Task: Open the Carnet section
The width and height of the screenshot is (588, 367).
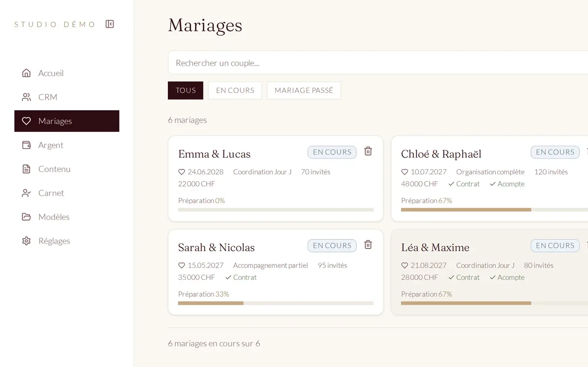Action: pyautogui.click(x=67, y=193)
